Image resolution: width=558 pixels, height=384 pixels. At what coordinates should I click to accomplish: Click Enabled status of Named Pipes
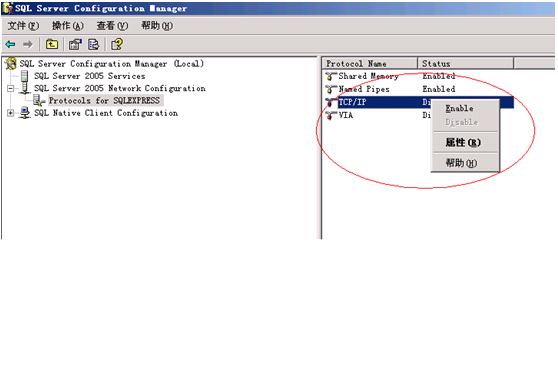pos(439,89)
